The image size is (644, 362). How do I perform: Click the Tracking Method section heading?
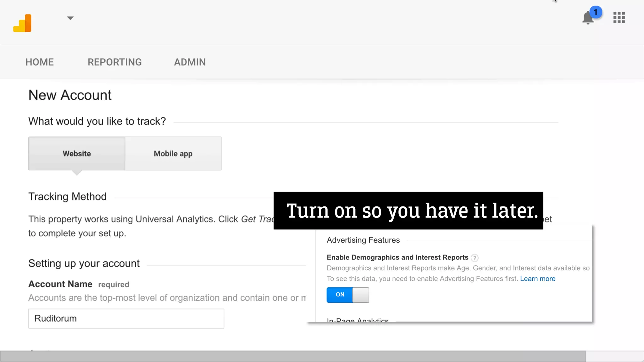pos(67,197)
